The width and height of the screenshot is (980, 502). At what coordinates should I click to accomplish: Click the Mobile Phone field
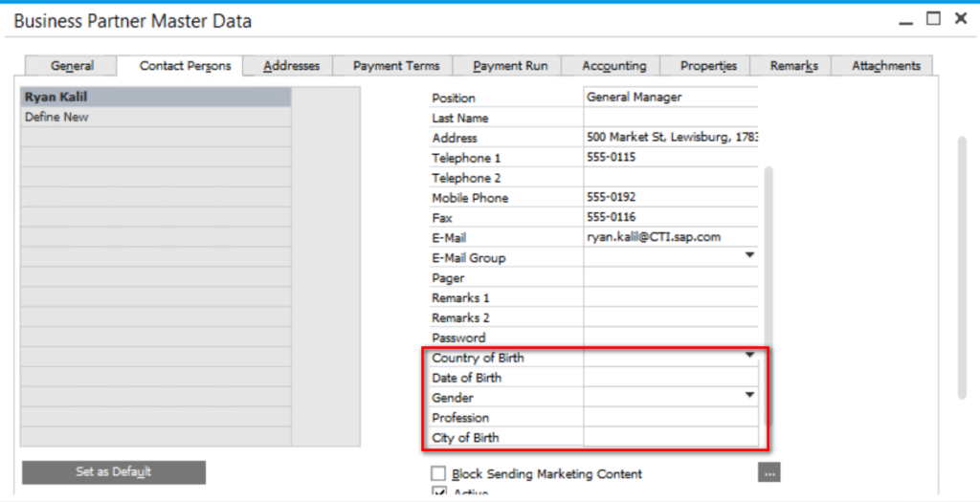(671, 197)
